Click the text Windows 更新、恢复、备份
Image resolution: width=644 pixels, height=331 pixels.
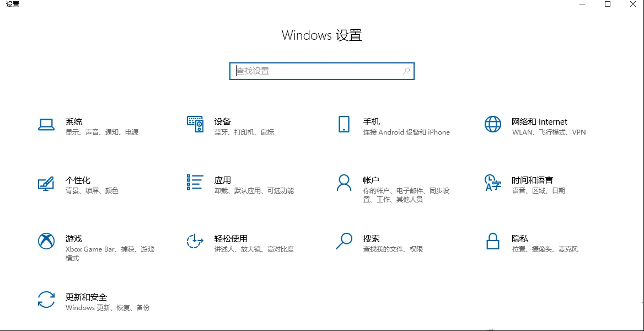108,308
